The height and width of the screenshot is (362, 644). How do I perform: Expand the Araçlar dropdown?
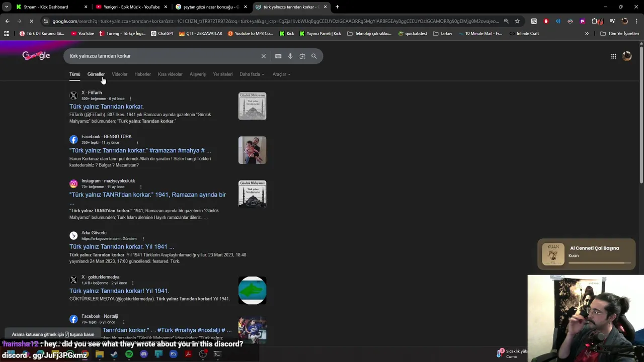tap(281, 74)
